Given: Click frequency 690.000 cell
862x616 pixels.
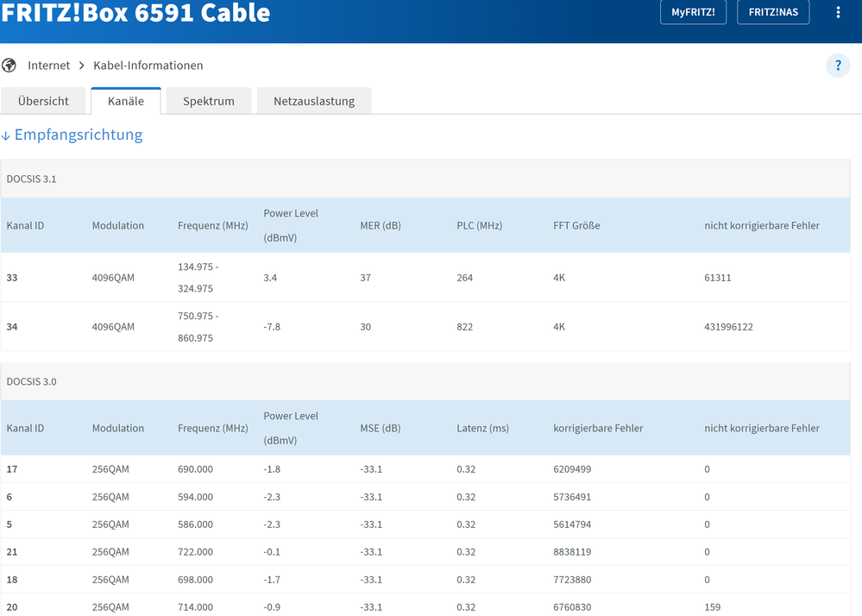Looking at the screenshot, I should 195,469.
